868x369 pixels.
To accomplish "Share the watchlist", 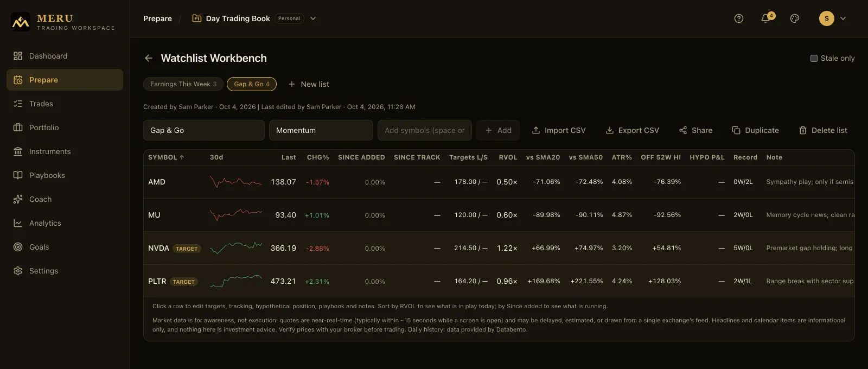I will (695, 130).
